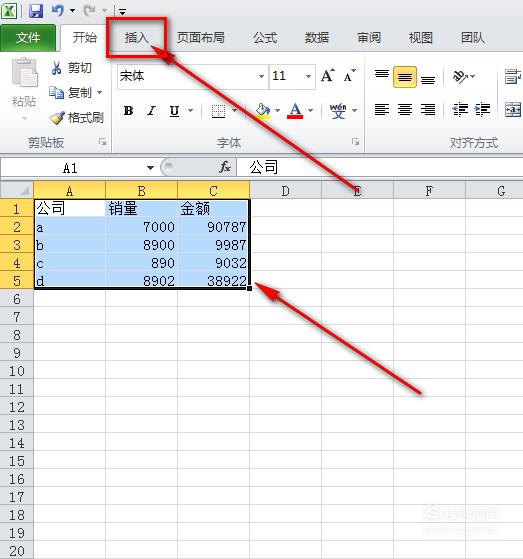This screenshot has height=559, width=523.
Task: Open the 字体 font dialog launcher
Action: click(x=355, y=142)
